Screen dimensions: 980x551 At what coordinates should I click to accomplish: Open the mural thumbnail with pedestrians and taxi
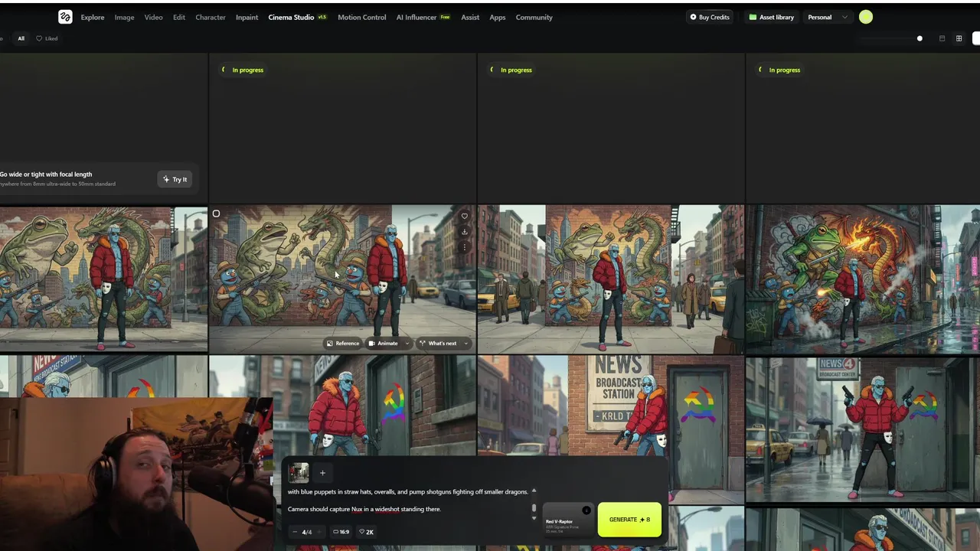click(x=610, y=279)
